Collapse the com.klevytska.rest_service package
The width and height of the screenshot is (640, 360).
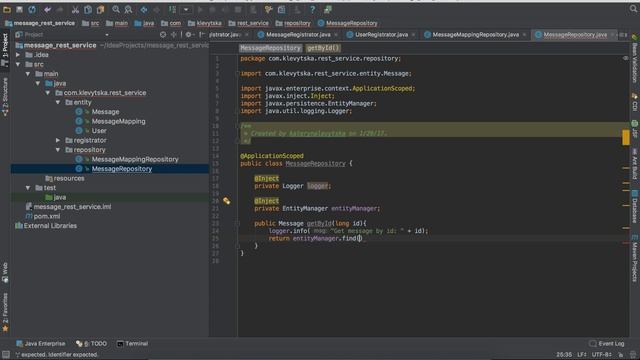pyautogui.click(x=48, y=93)
